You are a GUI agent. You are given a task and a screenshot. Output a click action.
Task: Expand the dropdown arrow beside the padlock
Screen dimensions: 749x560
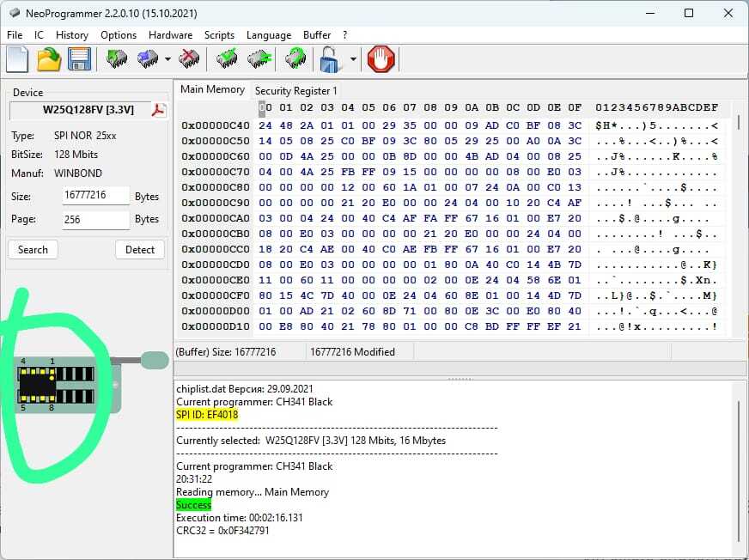tap(353, 60)
